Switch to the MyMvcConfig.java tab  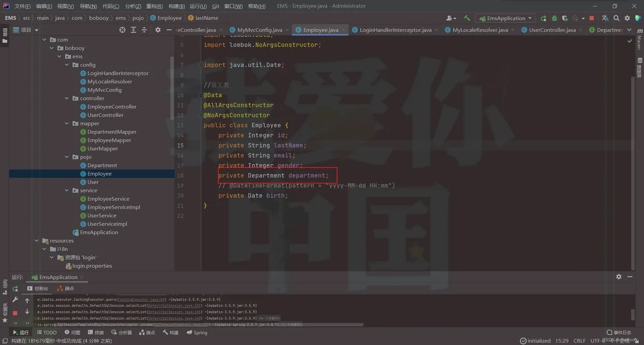coord(259,30)
